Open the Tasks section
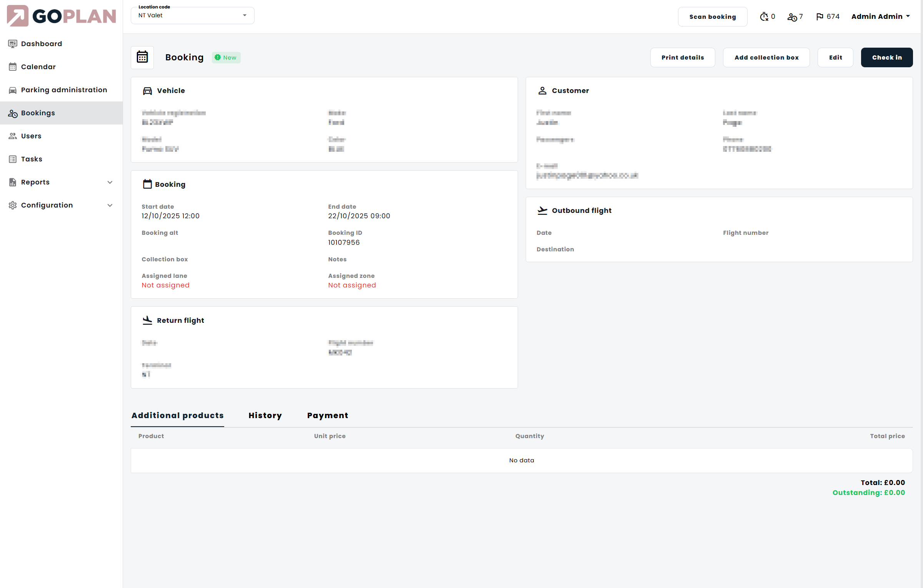Screen dimensions: 923x588 [x=32, y=159]
